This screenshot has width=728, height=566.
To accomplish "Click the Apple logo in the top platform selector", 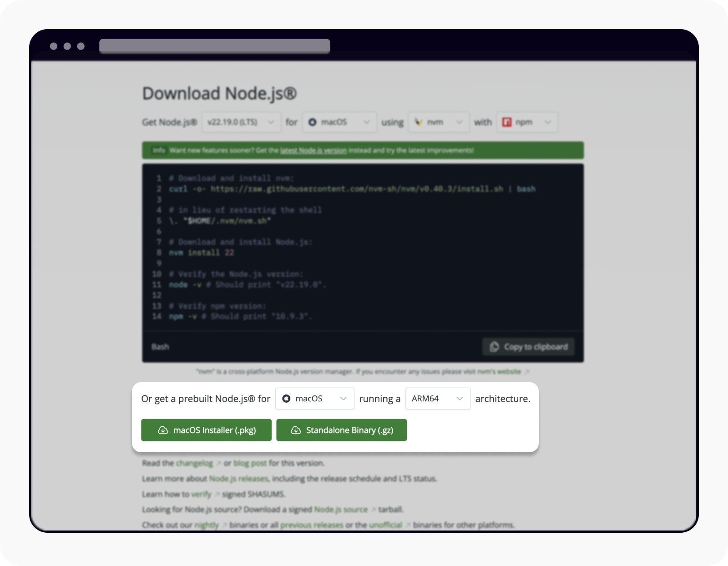I will point(313,122).
